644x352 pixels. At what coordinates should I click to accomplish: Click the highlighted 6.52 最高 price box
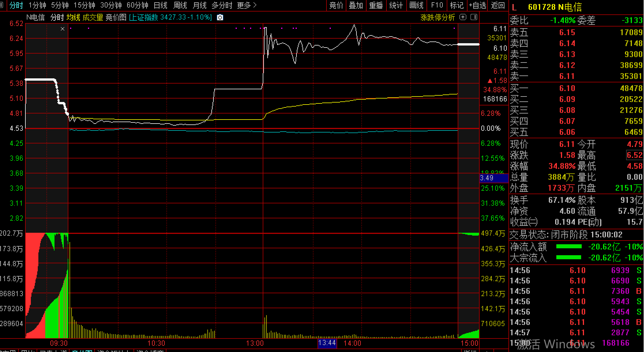634,155
